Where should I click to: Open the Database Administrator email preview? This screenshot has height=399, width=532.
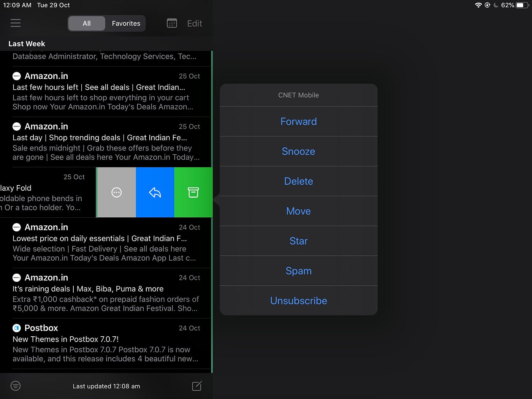pos(106,58)
